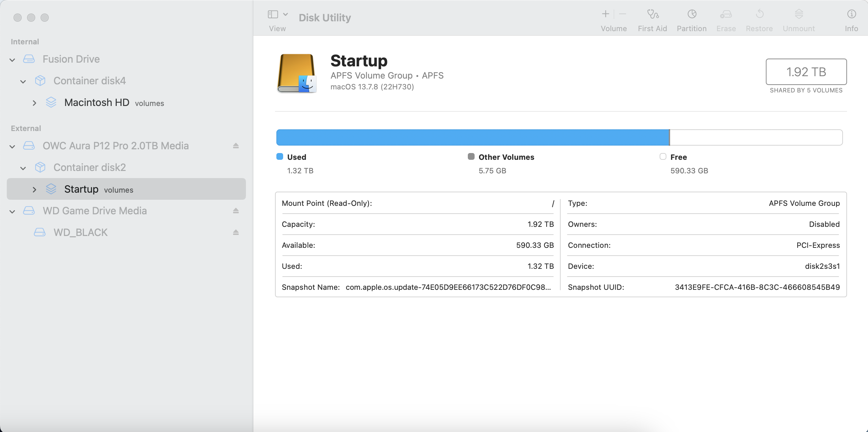Screen dimensions: 868x432
Task: Click the Macintosh HD layers icon
Action: tap(51, 102)
